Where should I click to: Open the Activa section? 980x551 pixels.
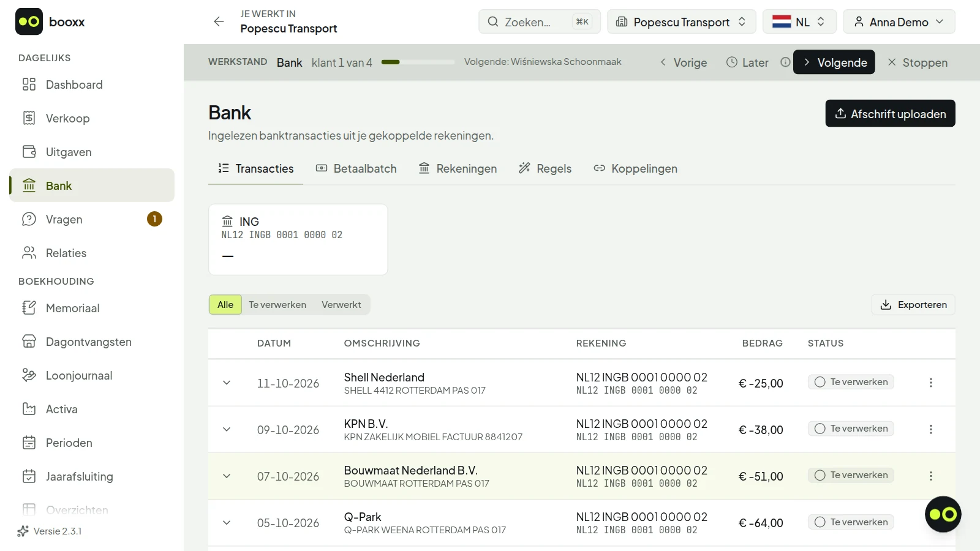[92, 409]
